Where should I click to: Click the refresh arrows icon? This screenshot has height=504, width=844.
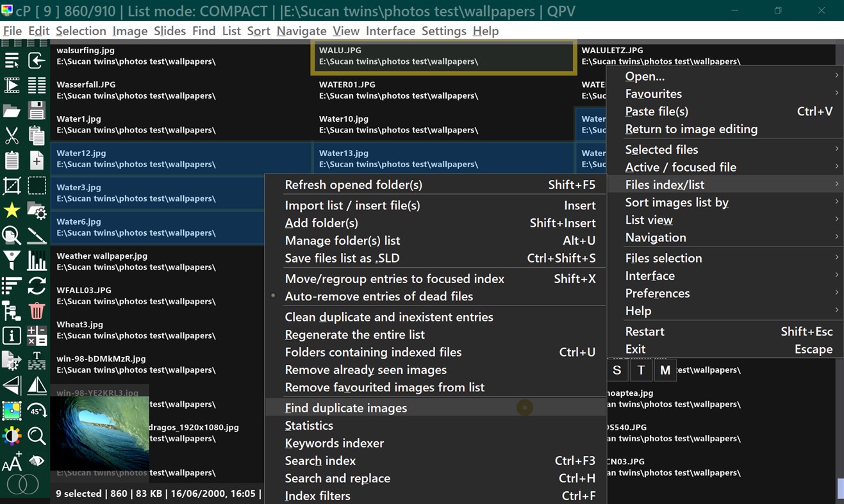(x=37, y=286)
